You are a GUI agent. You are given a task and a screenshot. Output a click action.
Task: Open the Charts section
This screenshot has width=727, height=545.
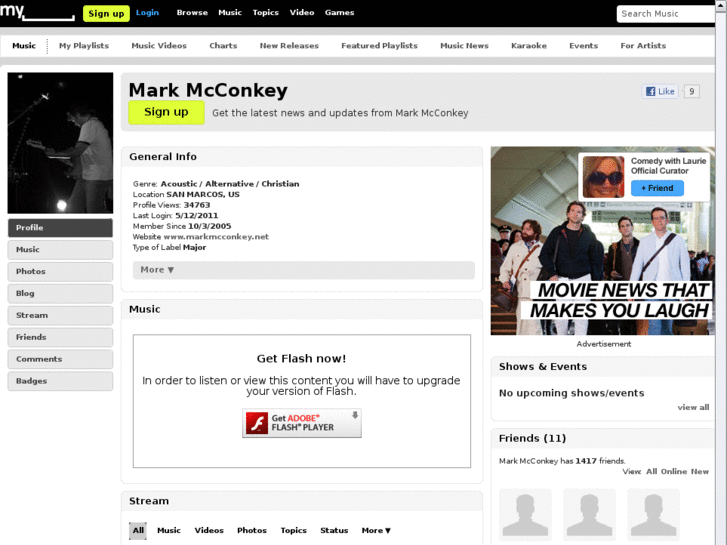[x=223, y=45]
